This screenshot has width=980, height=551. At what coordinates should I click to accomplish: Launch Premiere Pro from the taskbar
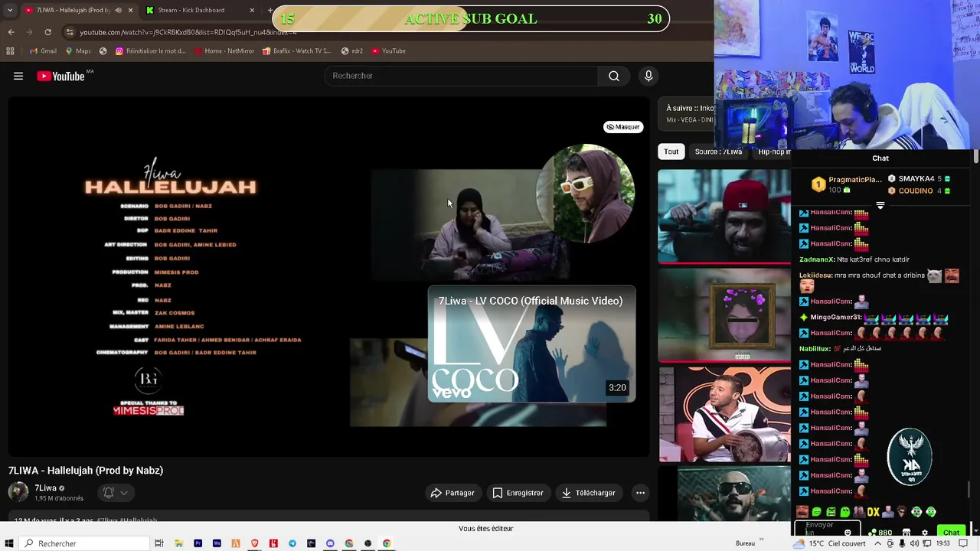coord(198,543)
